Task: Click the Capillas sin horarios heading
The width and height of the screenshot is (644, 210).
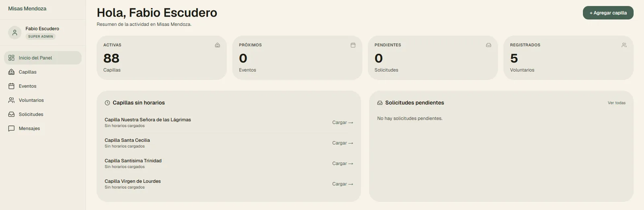Action: [139, 103]
